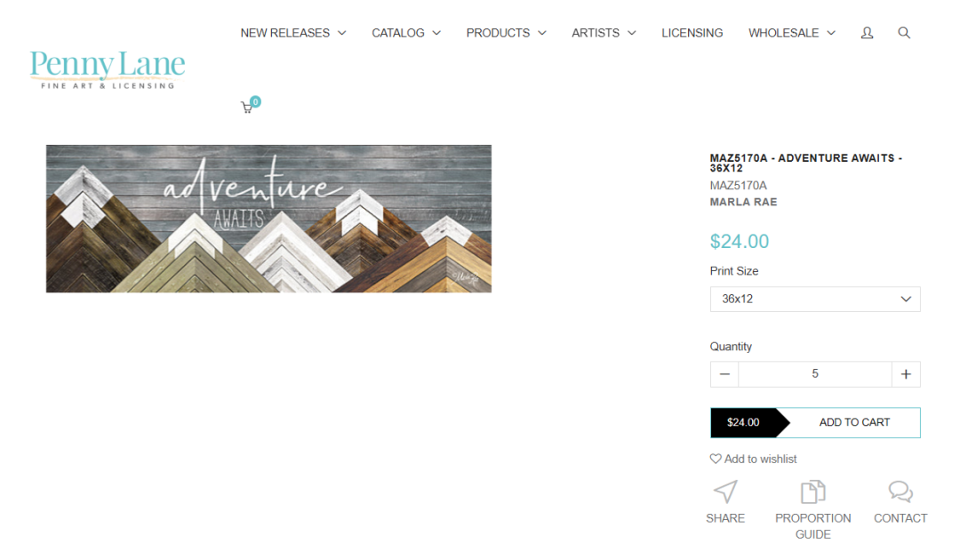Click the search magnifier icon
The height and width of the screenshot is (560, 960).
click(x=904, y=33)
